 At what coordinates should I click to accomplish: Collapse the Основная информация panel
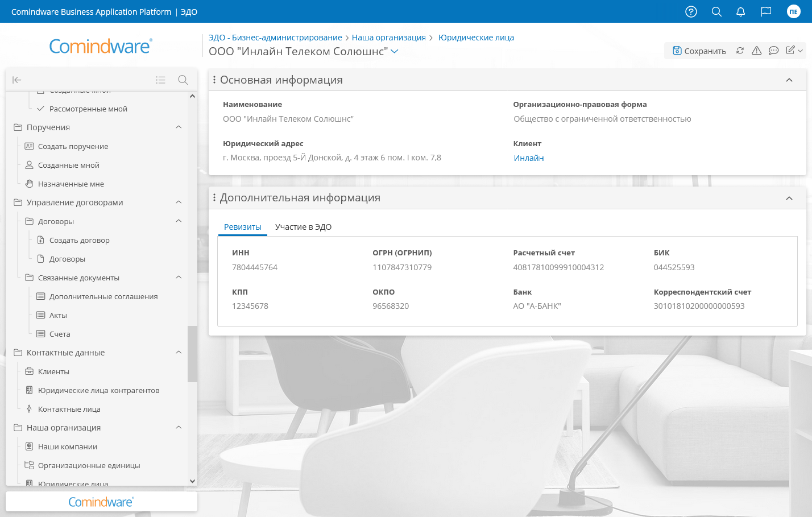coord(789,80)
